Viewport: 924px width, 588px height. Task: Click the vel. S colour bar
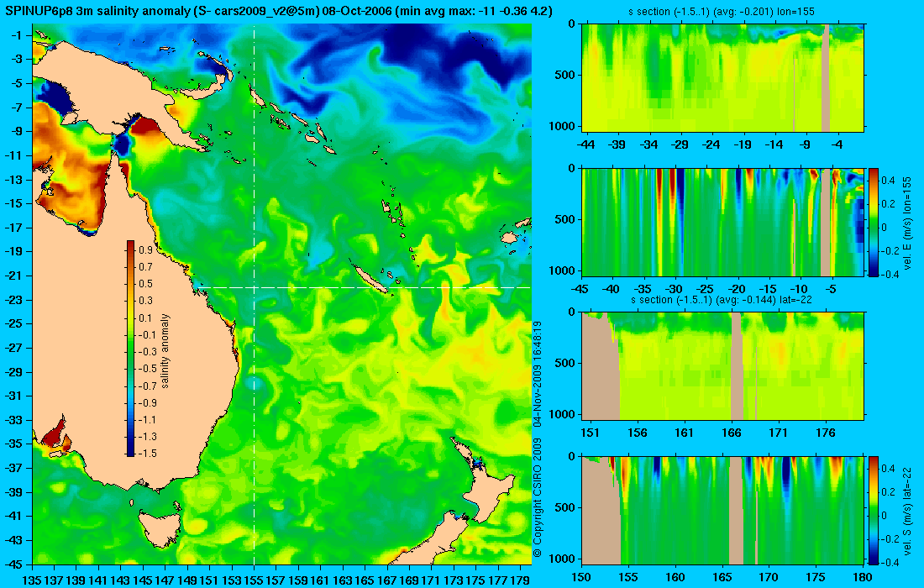[x=874, y=510]
